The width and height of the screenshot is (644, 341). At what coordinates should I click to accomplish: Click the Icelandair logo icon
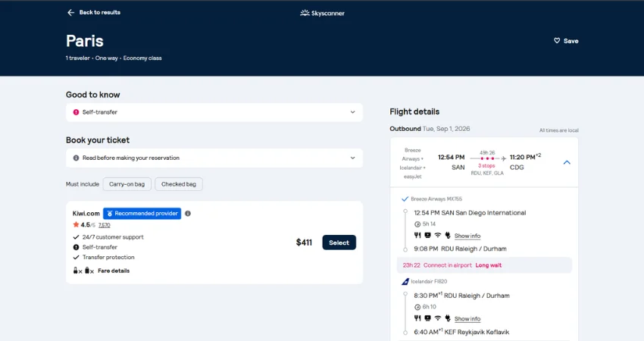pos(405,281)
